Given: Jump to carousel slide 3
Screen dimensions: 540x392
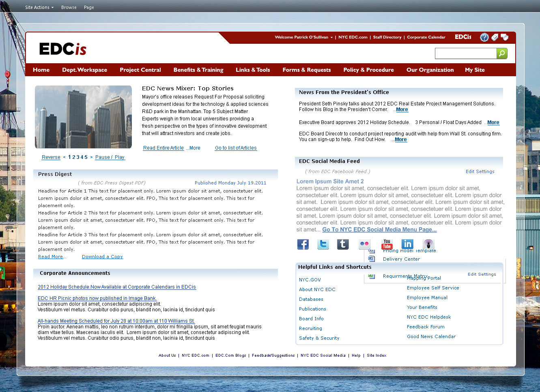Looking at the screenshot, I should pyautogui.click(x=77, y=157).
